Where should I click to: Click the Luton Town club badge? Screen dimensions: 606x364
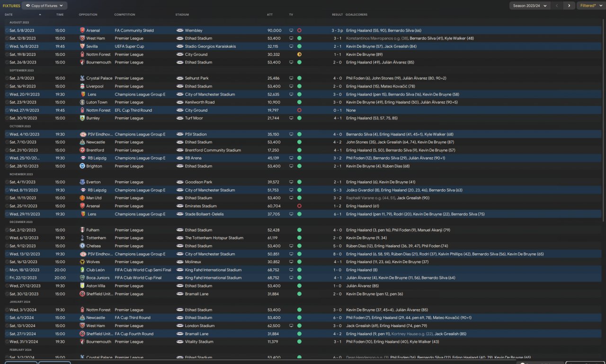83,102
